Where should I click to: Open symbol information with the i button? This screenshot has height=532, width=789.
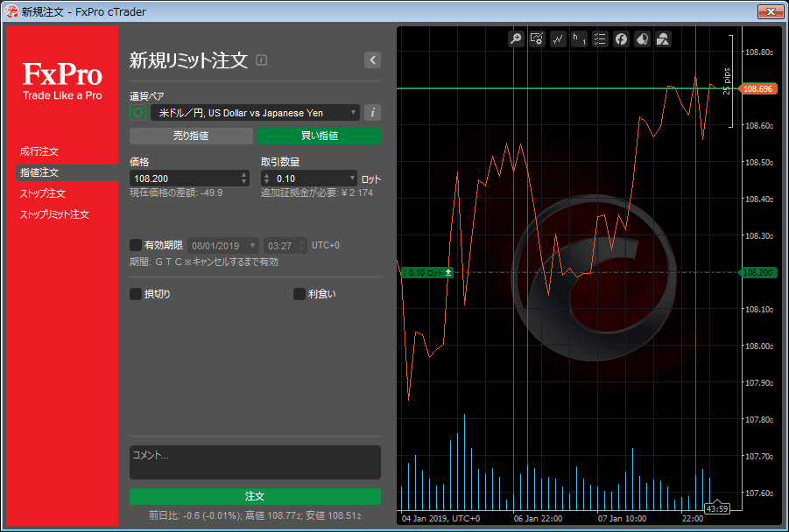point(372,113)
